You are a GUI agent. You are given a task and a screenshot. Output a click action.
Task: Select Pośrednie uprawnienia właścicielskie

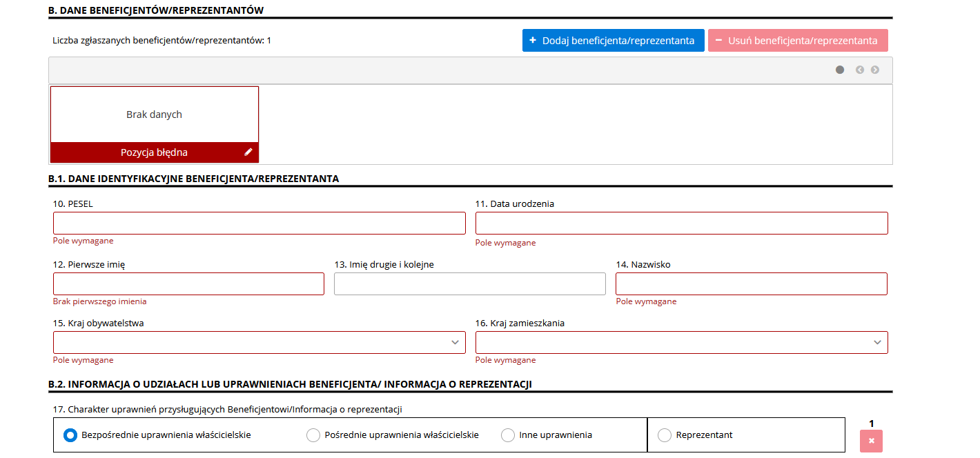click(314, 435)
